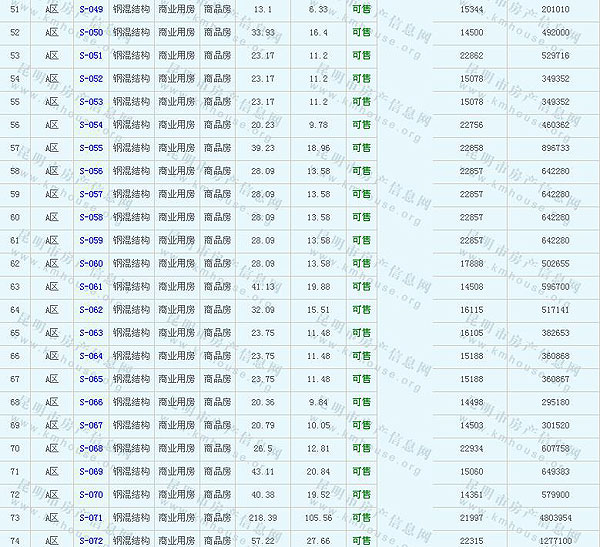Image resolution: width=600 pixels, height=547 pixels.
Task: Open unit S-057 details
Action: pos(90,194)
